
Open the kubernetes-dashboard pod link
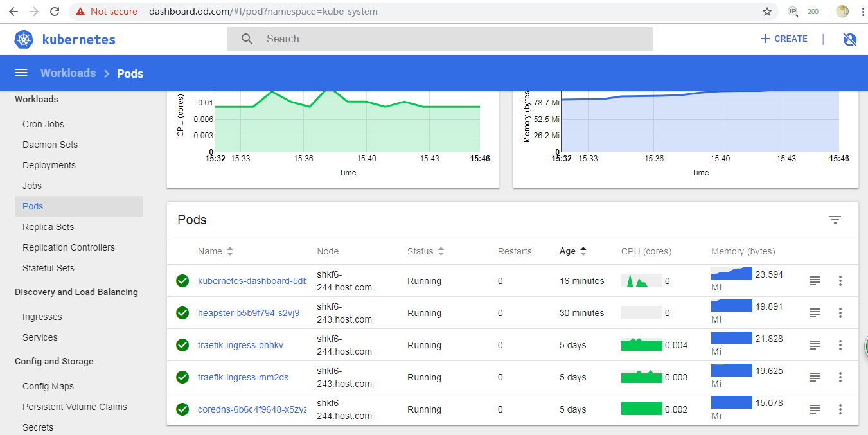pyautogui.click(x=252, y=281)
